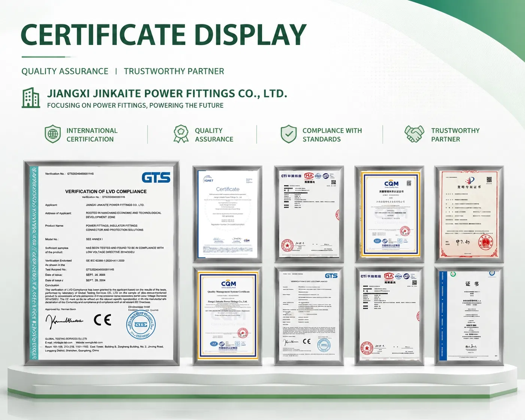Click 'VERIFICATION OF LVD COMPLIANCE' title
525x420 pixels.
pos(106,191)
